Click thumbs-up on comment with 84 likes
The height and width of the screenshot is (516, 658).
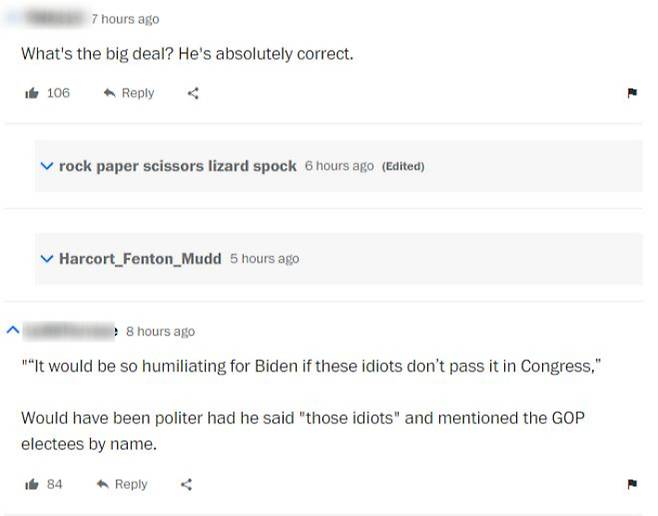[30, 484]
